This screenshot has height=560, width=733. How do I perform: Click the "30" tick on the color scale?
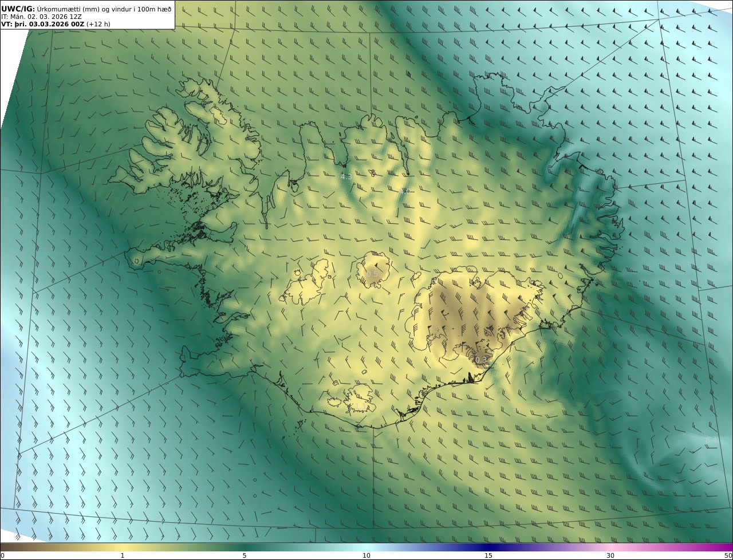click(x=610, y=555)
